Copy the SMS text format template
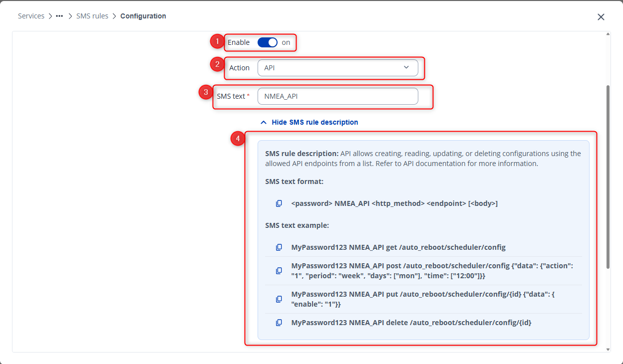Screen dimensions: 623x364 279,203
